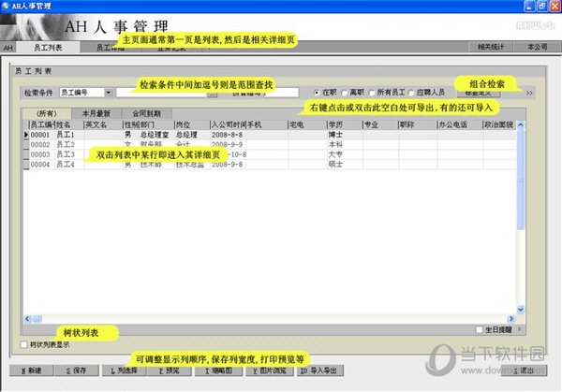This screenshot has height=392, width=562.
Task: Click the small icon right of 生日提醒
Action: (x=520, y=329)
